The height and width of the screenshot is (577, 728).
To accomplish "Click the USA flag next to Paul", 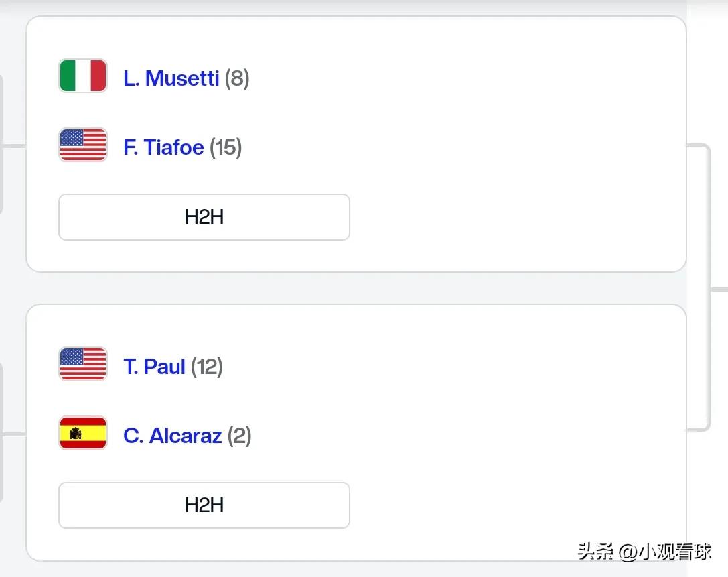I will [x=83, y=364].
